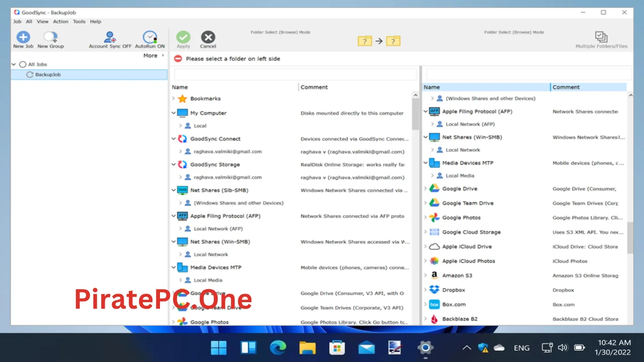The width and height of the screenshot is (644, 362).
Task: Click Apple Filing Protocol icon in left pane
Action: [x=182, y=216]
